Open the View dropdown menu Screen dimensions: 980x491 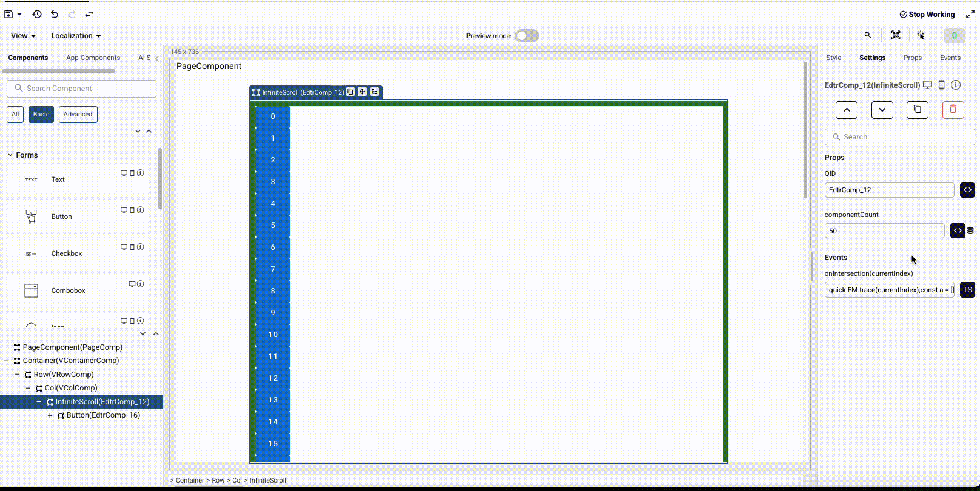click(x=23, y=36)
